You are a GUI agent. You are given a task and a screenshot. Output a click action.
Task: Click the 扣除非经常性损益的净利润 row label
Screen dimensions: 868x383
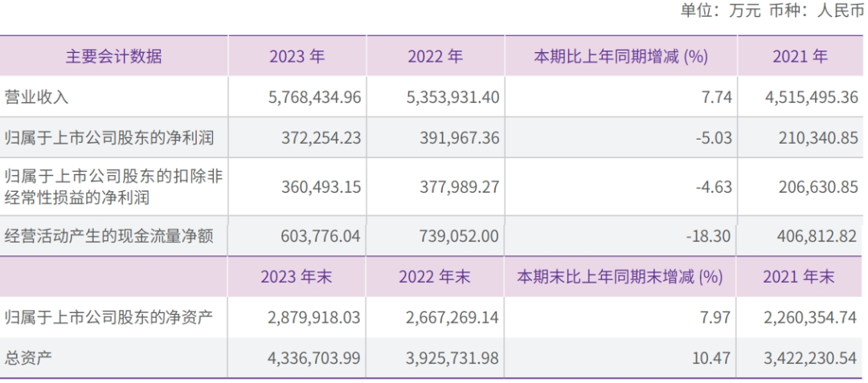pyautogui.click(x=113, y=186)
